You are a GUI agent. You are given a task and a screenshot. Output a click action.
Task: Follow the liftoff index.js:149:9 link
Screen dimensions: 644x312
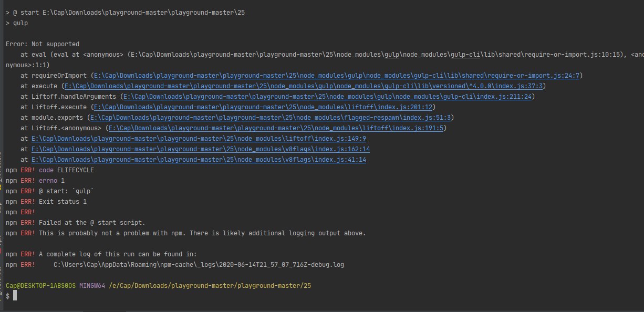199,138
